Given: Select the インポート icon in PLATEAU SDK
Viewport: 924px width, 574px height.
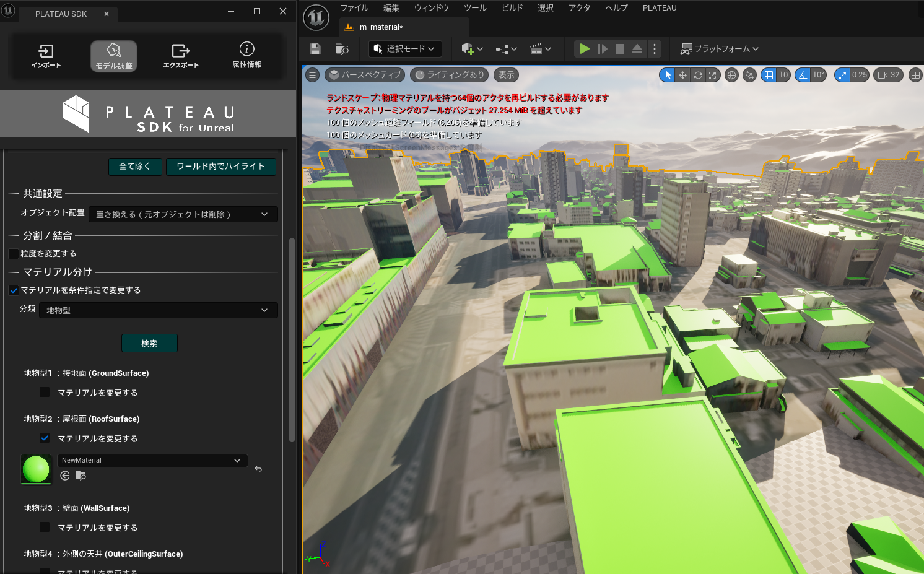Looking at the screenshot, I should (45, 56).
